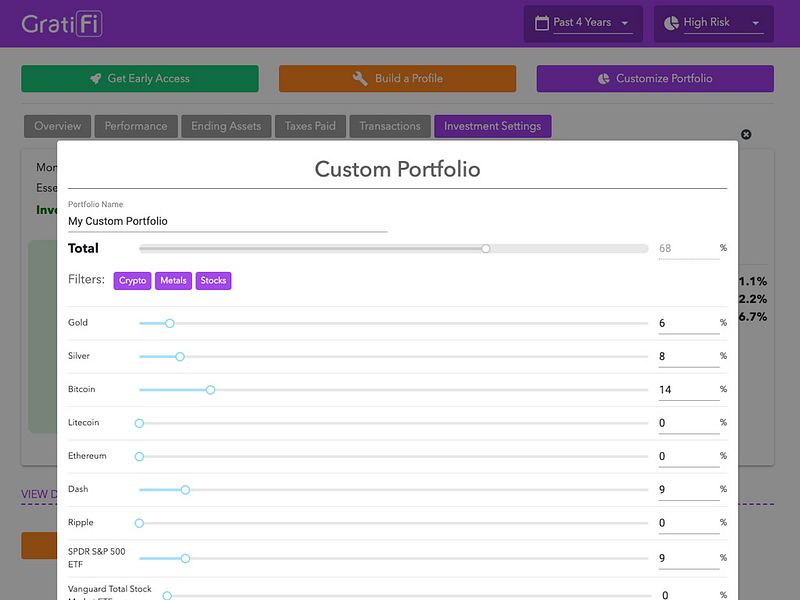Close the Custom Portfolio dialog

click(746, 134)
